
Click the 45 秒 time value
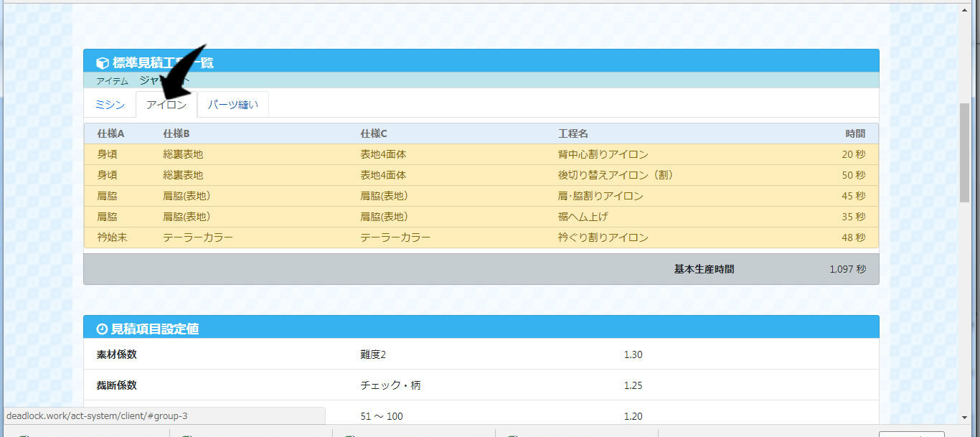pos(854,196)
